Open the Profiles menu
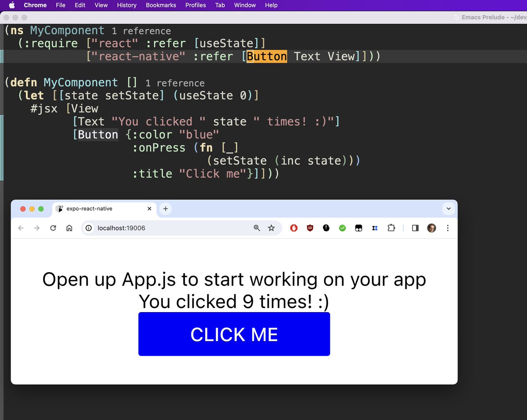 click(195, 5)
